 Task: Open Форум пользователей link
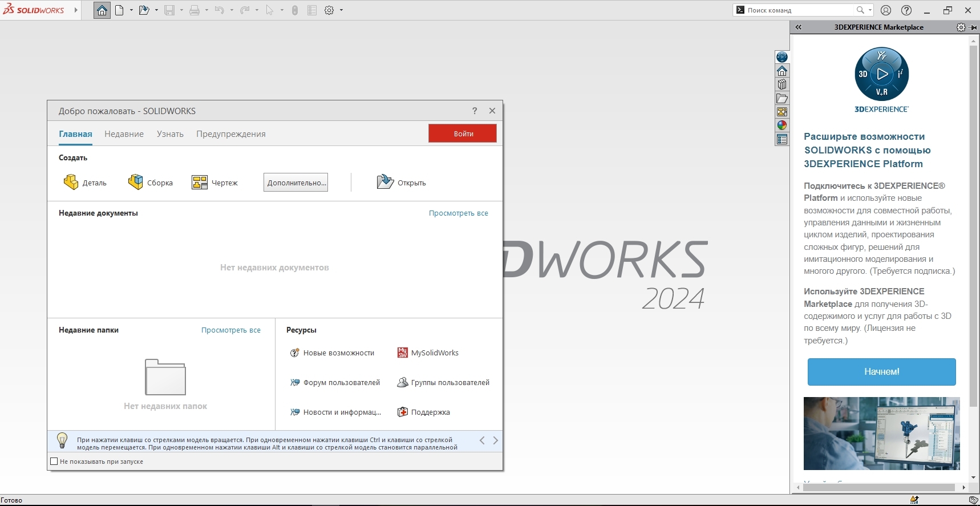[x=335, y=383]
